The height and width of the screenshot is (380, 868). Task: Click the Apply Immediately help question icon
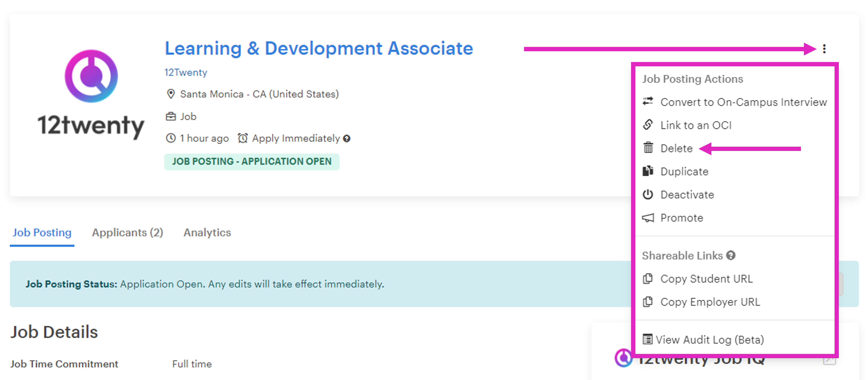click(346, 138)
